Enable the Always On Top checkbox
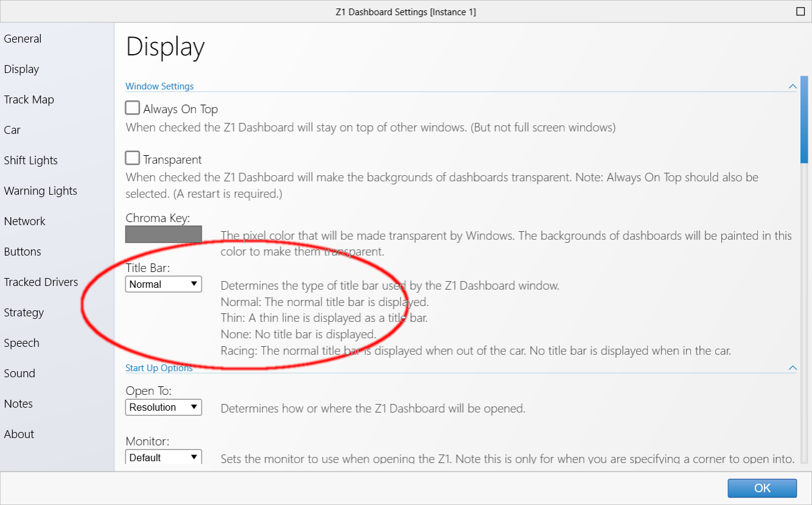This screenshot has height=505, width=812. (132, 108)
